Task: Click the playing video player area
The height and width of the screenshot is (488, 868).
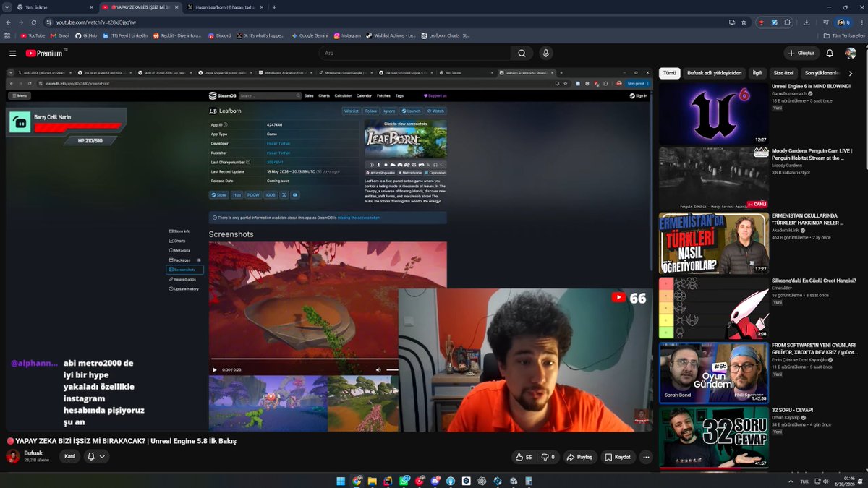Action: click(x=329, y=250)
